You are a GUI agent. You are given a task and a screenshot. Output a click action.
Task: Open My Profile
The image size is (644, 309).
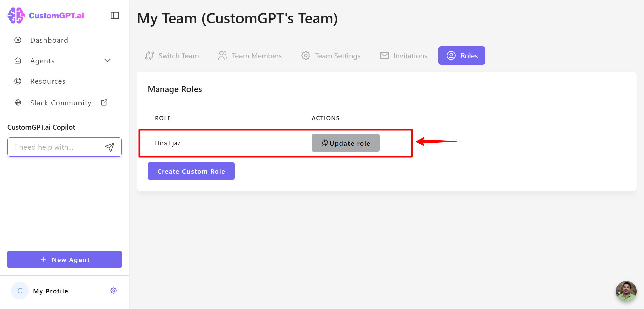coord(51,291)
